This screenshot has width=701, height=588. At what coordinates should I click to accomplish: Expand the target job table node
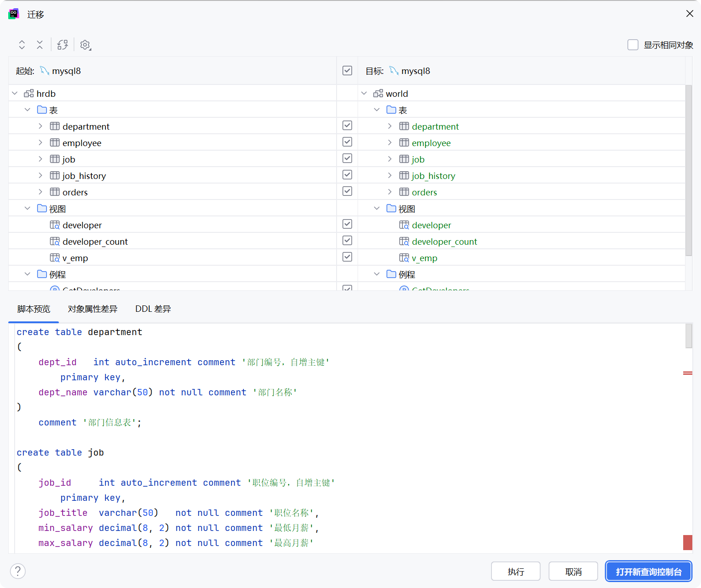click(x=390, y=159)
